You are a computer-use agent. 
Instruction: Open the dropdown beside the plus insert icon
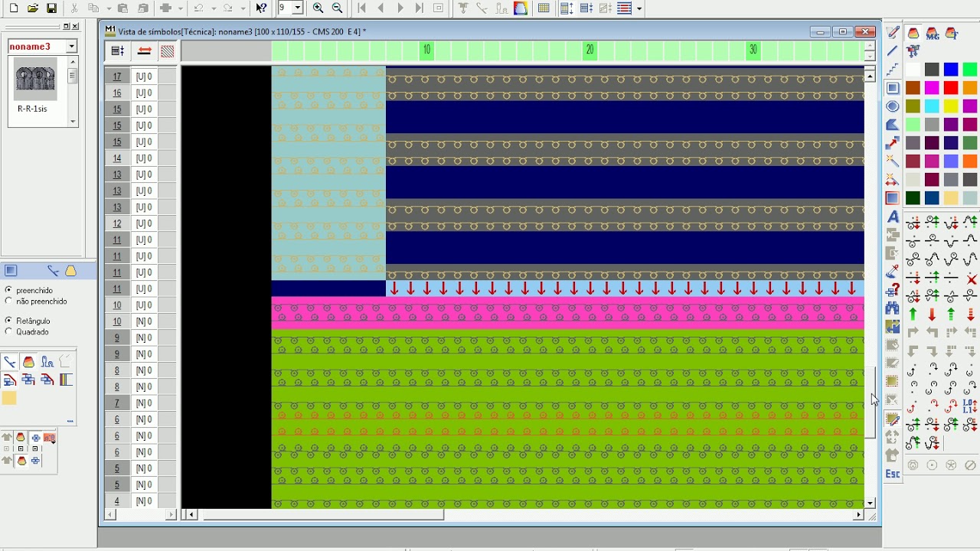(181, 8)
